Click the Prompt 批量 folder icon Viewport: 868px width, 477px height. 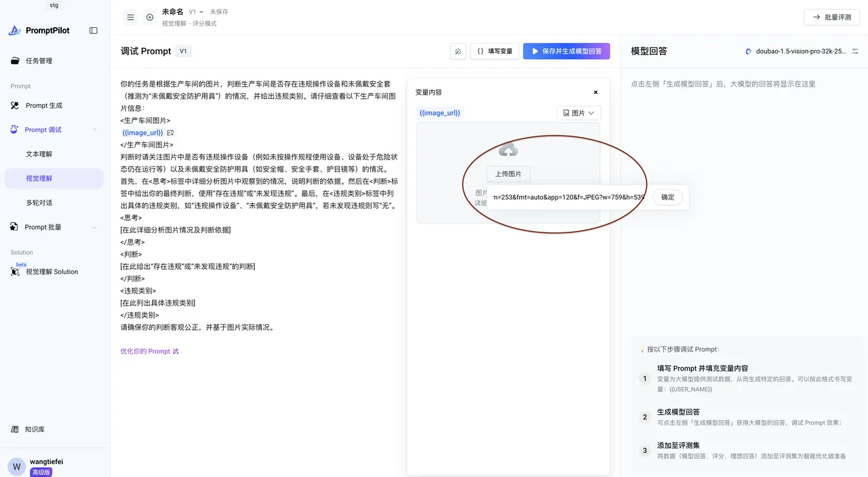pos(15,227)
